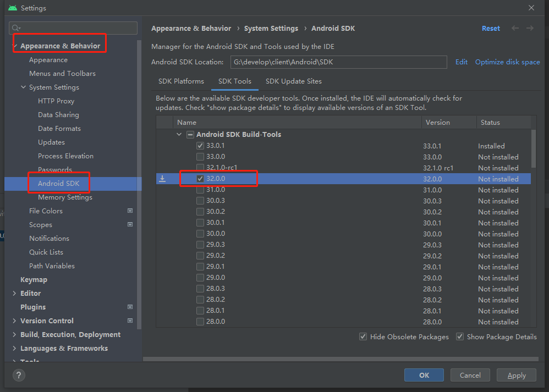Expand Build, Execution, Deployment section
549x392 pixels.
(14, 335)
